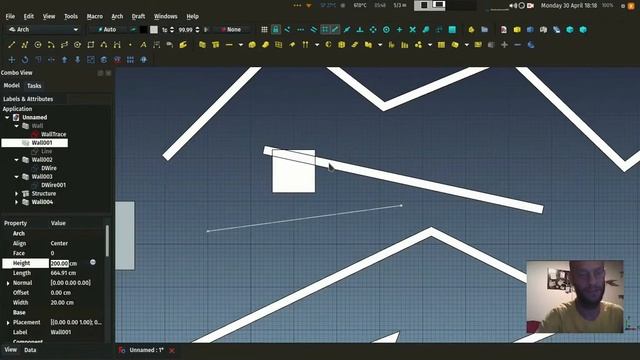Screen dimensions: 640x360
Task: Click the Arch Rebar tool icon
Action: (x=229, y=45)
